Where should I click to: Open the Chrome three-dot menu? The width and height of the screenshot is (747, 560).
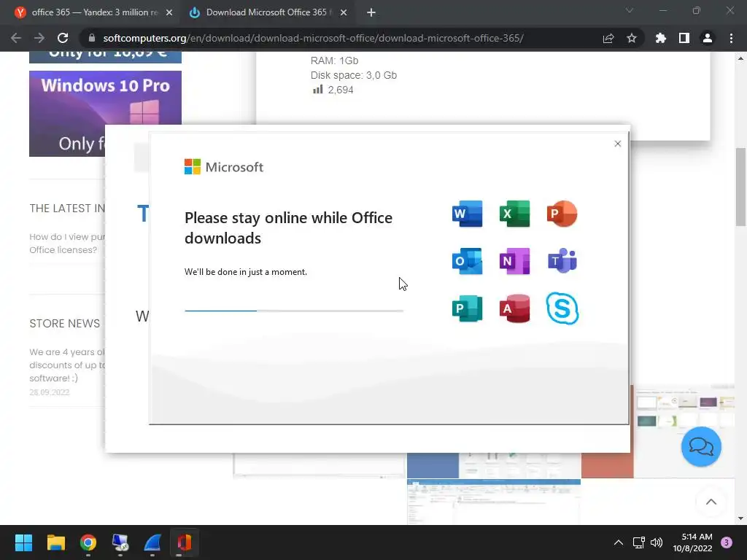click(731, 38)
